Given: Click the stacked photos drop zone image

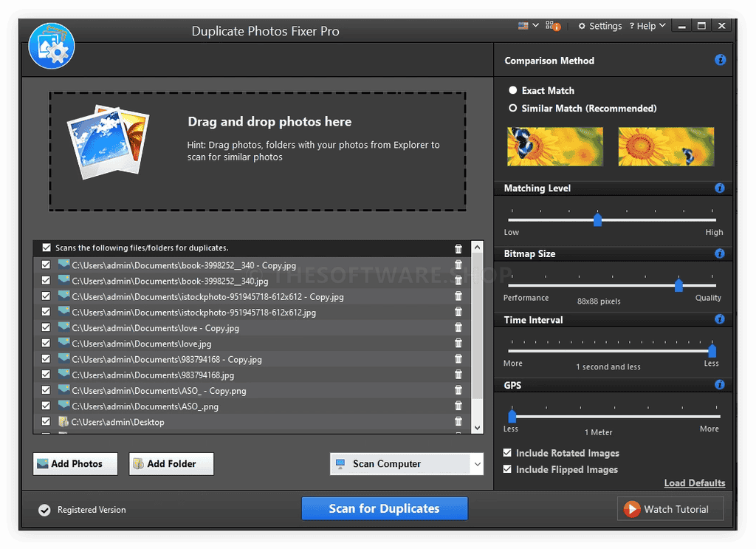Looking at the screenshot, I should (108, 141).
